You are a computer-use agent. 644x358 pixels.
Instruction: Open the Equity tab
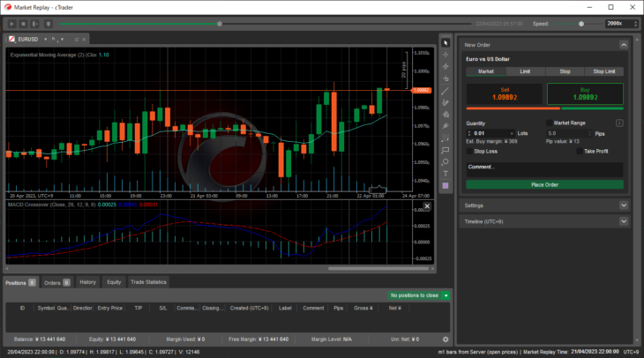click(114, 282)
